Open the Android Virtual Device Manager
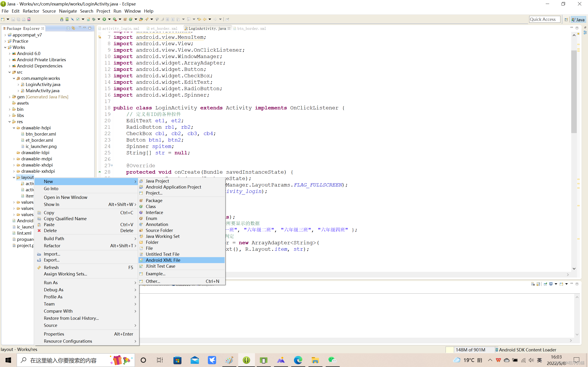588x367 pixels. (x=67, y=19)
